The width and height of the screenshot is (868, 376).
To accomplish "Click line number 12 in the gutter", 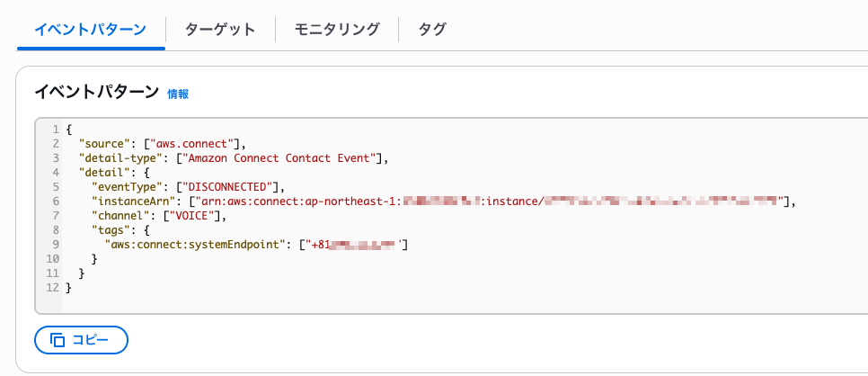I will pos(52,287).
